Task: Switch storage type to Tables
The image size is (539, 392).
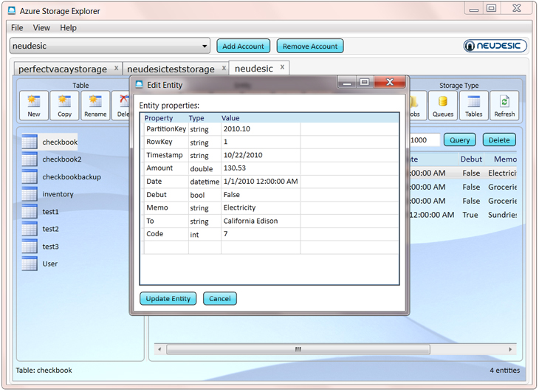Action: click(x=474, y=105)
